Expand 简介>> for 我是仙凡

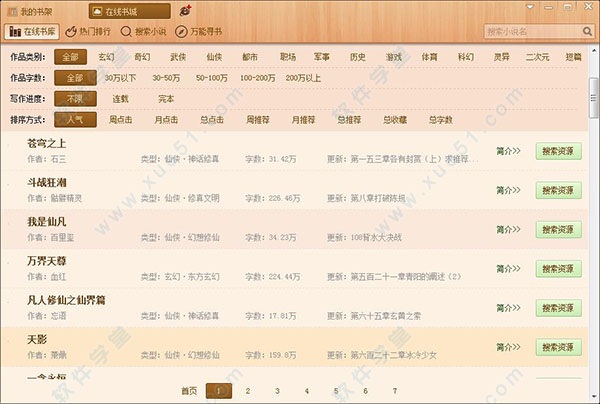pos(508,229)
